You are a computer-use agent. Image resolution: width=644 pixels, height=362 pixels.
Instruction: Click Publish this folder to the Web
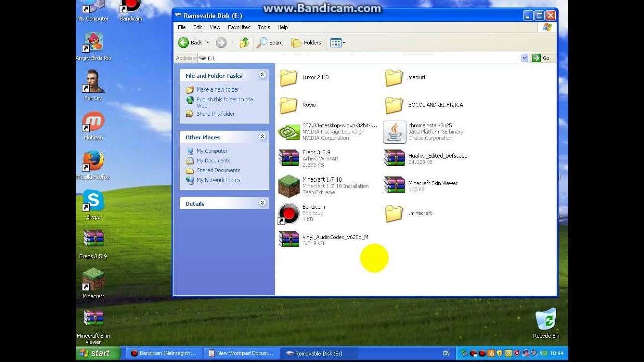pos(225,102)
